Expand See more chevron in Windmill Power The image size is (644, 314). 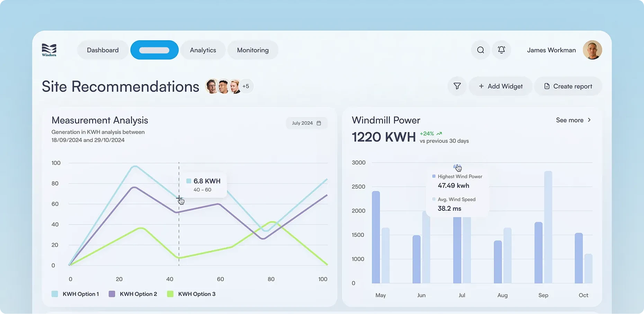coord(589,120)
